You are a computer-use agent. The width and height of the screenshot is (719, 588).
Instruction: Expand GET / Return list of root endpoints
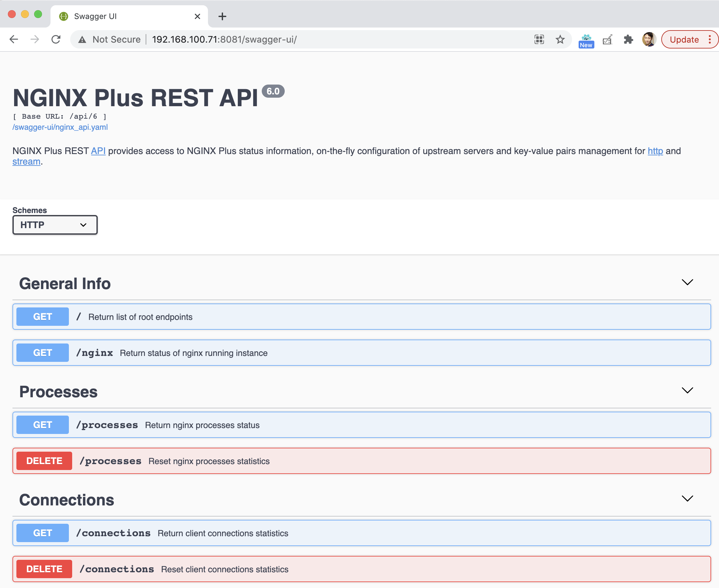(362, 317)
